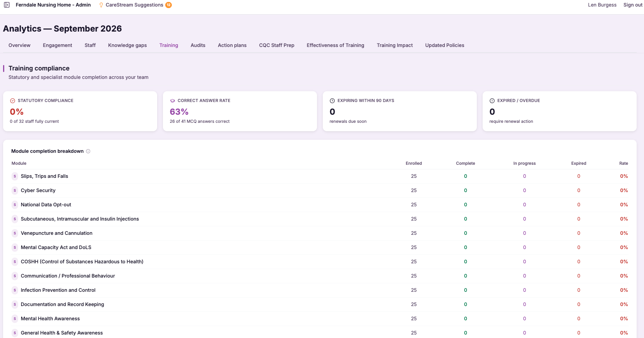The width and height of the screenshot is (644, 338).
Task: Open the orange 12 notifications badge
Action: point(169,5)
